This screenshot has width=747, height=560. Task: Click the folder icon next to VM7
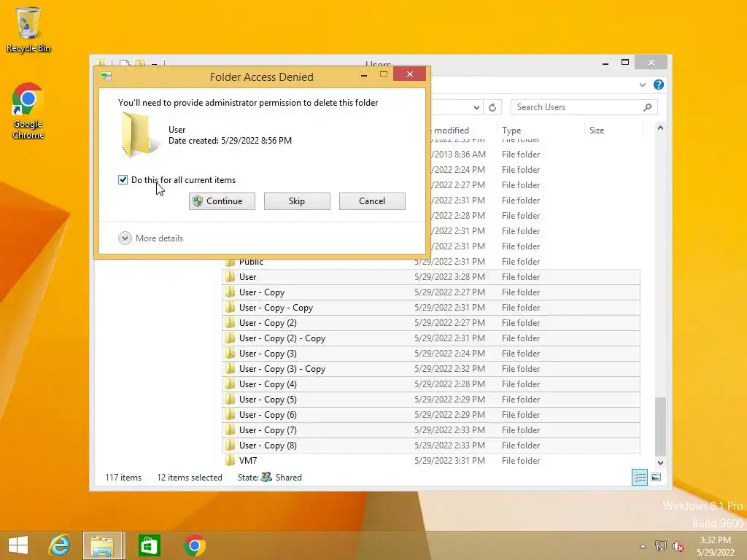click(230, 461)
